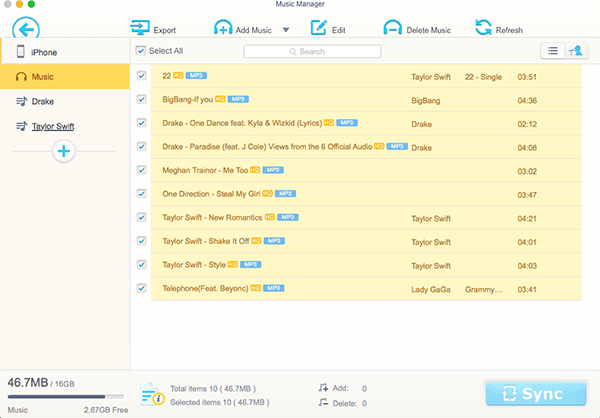Uncheck Meghan Trainor Me Too checkbox

pos(142,170)
